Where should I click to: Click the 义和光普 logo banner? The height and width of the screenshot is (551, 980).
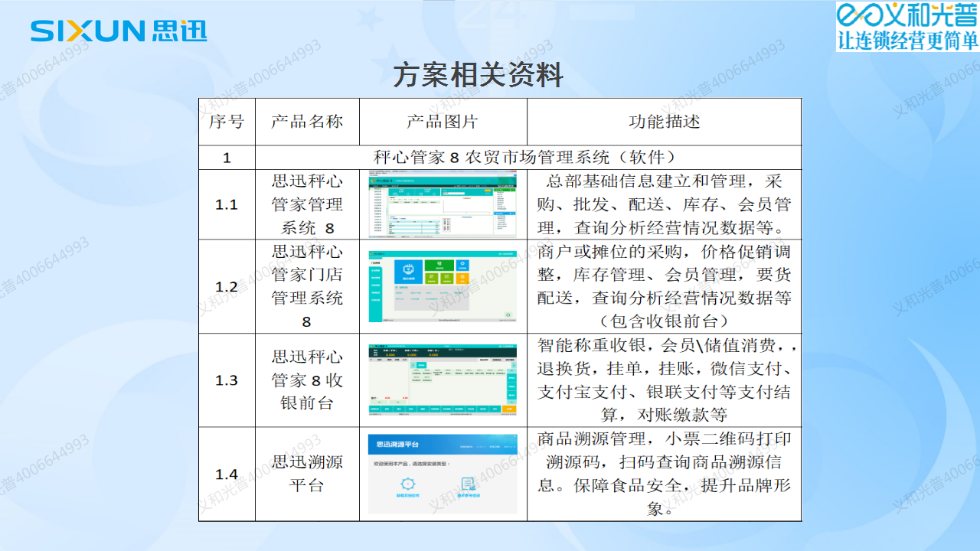(x=907, y=26)
